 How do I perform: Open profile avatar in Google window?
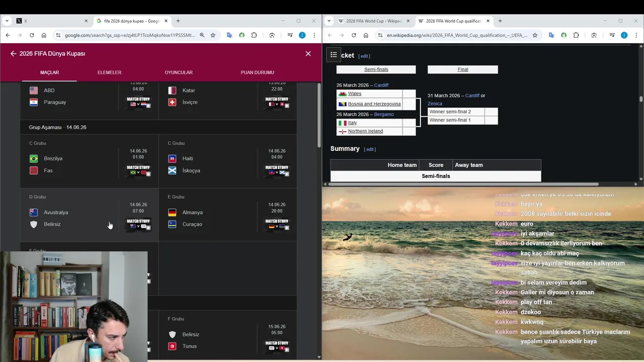tap(302, 35)
